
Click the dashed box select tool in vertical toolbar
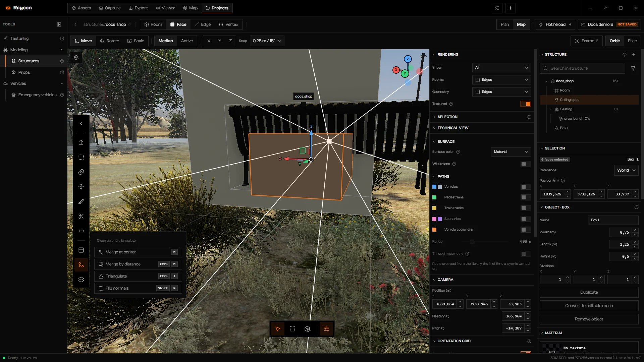pos(81,157)
